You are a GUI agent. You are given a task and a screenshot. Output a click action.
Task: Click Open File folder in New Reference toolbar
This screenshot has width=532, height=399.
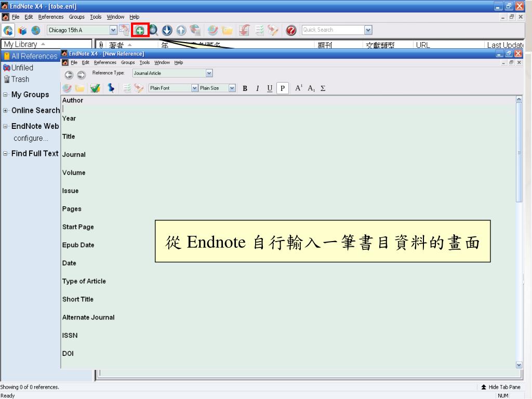click(x=79, y=88)
